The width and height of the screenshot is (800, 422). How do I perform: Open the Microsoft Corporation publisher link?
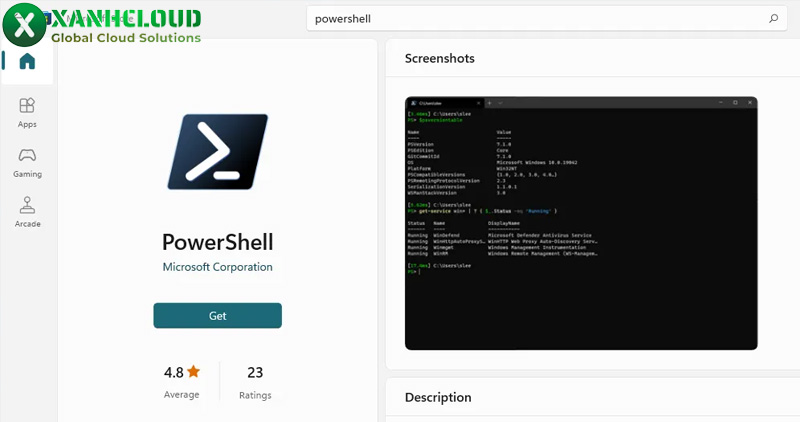pyautogui.click(x=217, y=267)
